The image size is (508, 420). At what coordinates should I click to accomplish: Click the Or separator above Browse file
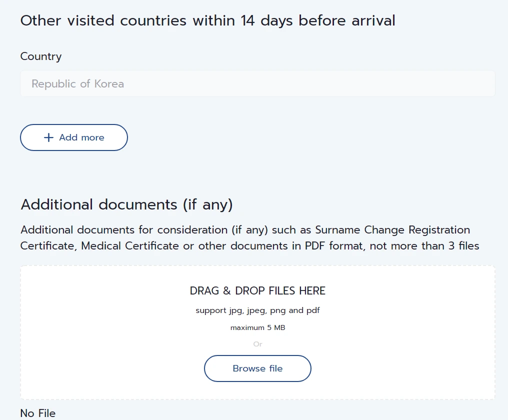click(257, 344)
